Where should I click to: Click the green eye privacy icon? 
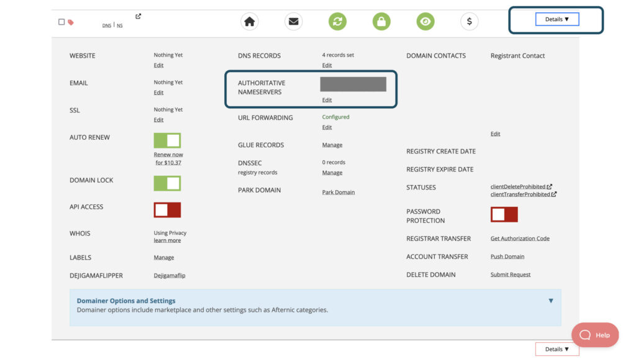tap(425, 22)
